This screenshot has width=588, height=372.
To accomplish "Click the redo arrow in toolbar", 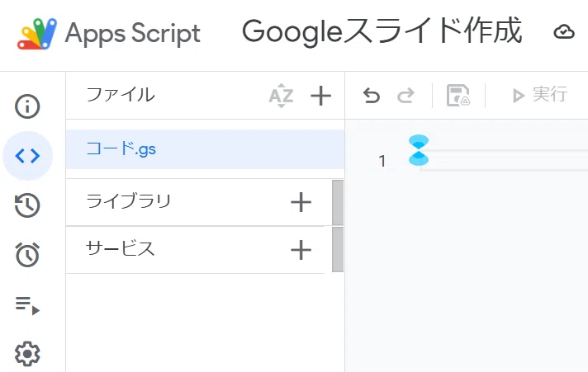I will [405, 96].
